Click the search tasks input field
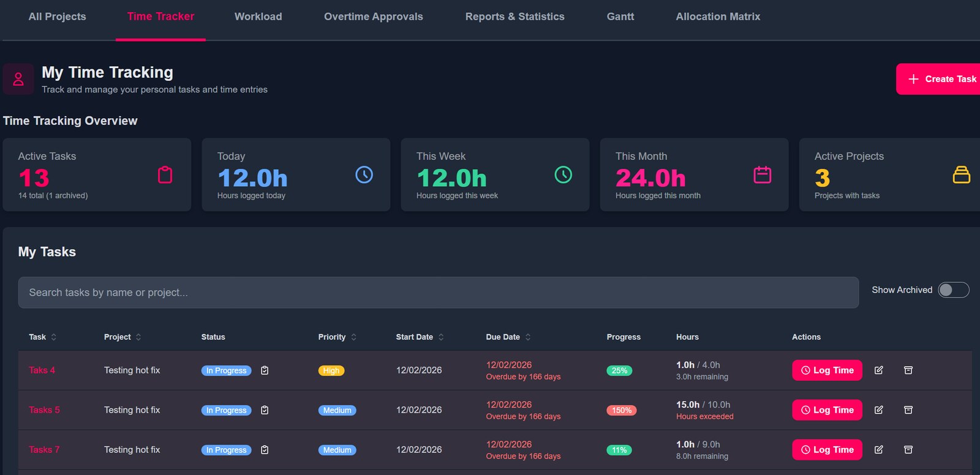This screenshot has height=475, width=980. pos(439,293)
